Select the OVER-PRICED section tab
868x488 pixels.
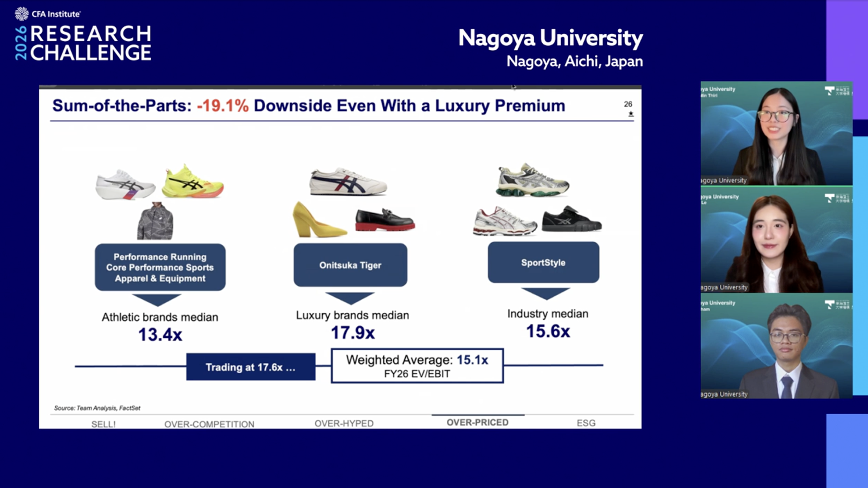[478, 422]
